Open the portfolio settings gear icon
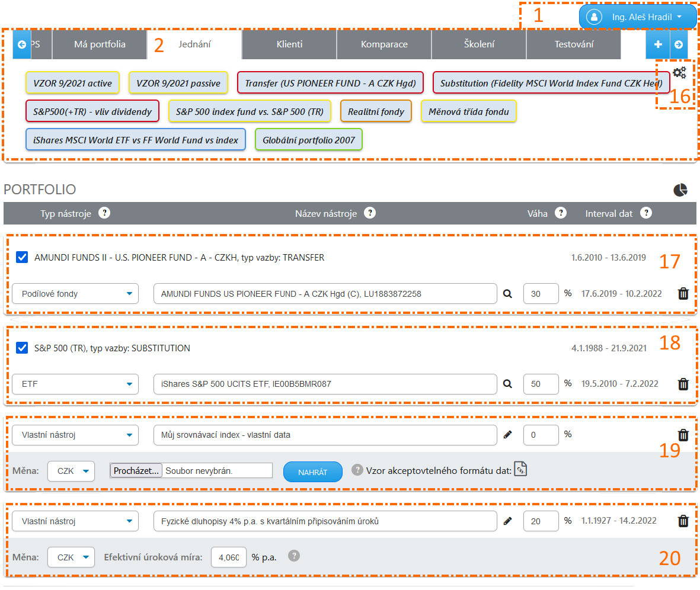 679,73
